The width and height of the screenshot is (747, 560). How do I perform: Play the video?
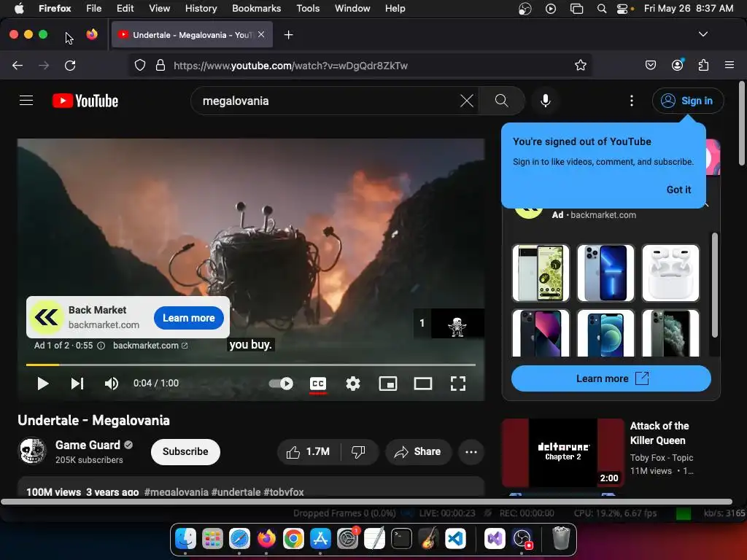click(42, 384)
